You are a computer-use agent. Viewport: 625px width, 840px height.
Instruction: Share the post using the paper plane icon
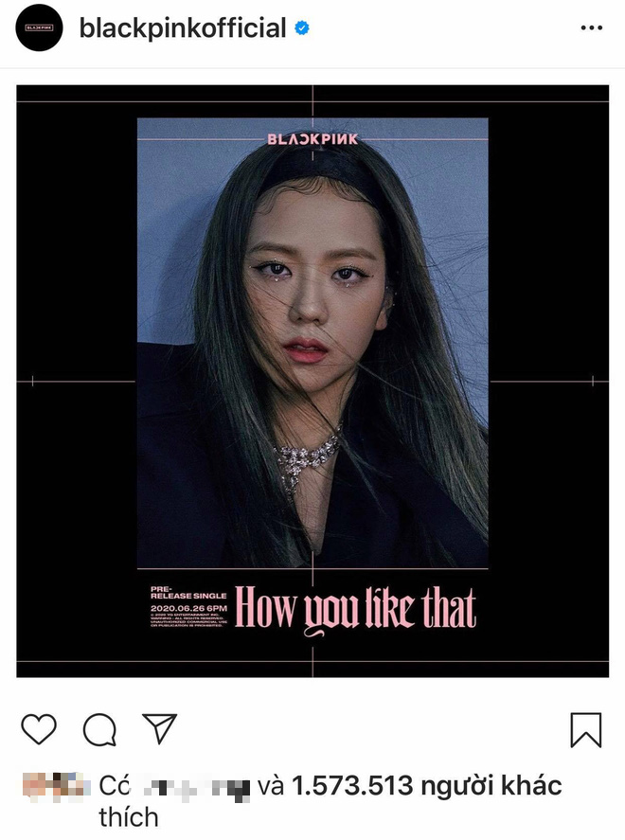click(159, 728)
